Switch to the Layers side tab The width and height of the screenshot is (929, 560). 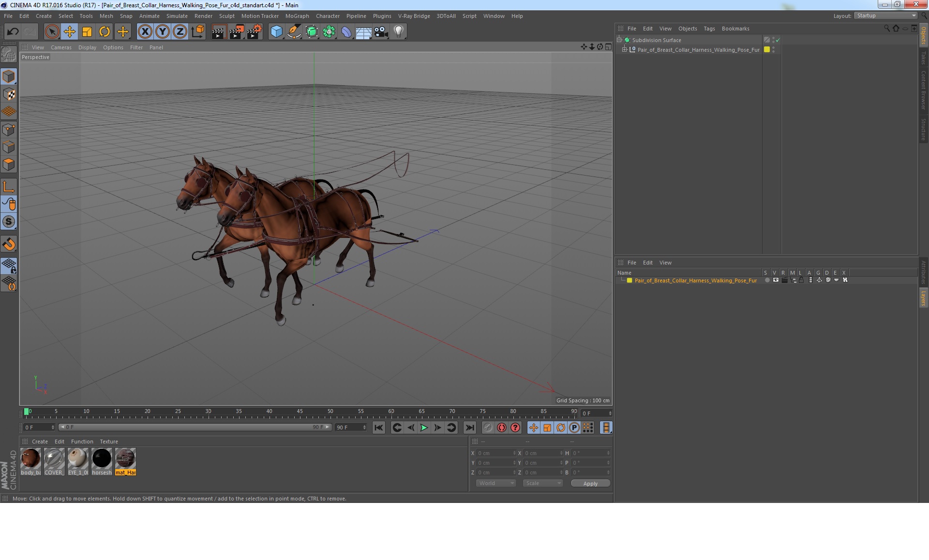923,298
